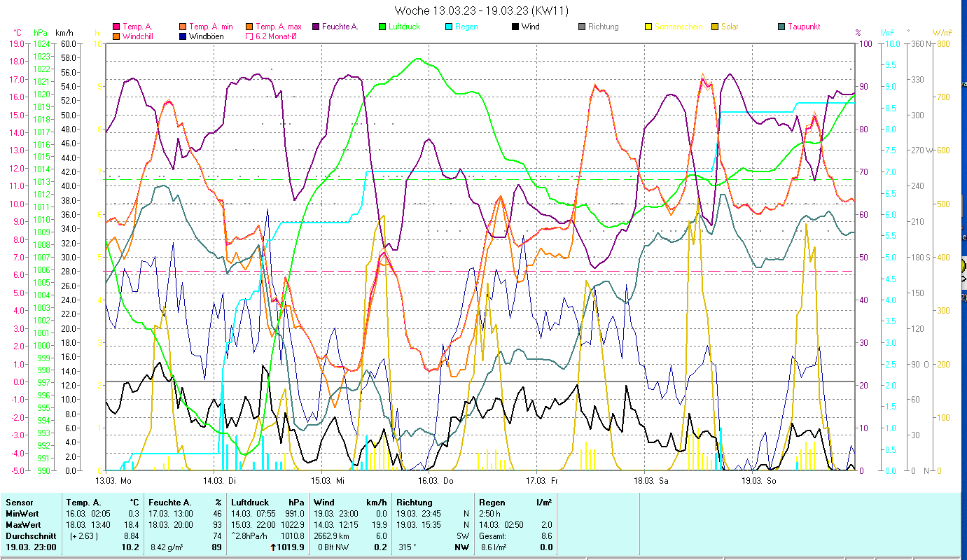Image resolution: width=967 pixels, height=560 pixels.
Task: Click the '315 °' wind direction value
Action: click(x=406, y=547)
